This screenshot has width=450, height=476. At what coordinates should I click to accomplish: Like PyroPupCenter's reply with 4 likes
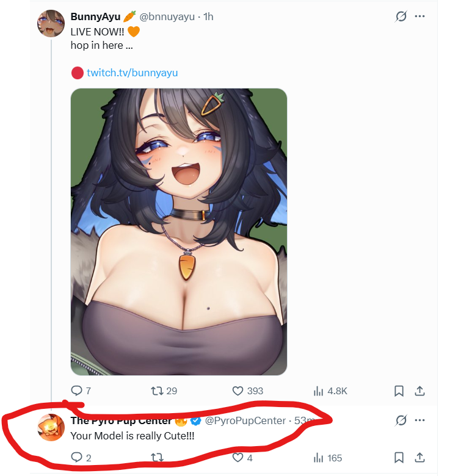242,458
